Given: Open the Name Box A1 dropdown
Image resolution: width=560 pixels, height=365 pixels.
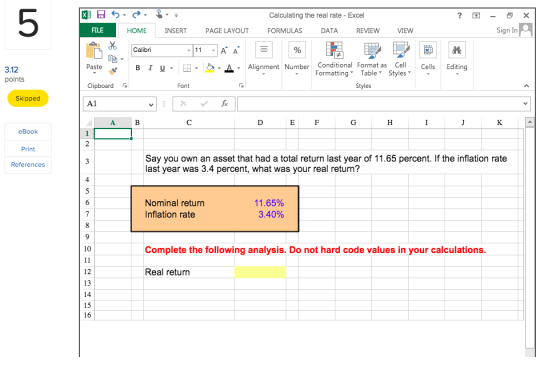Looking at the screenshot, I should (151, 104).
